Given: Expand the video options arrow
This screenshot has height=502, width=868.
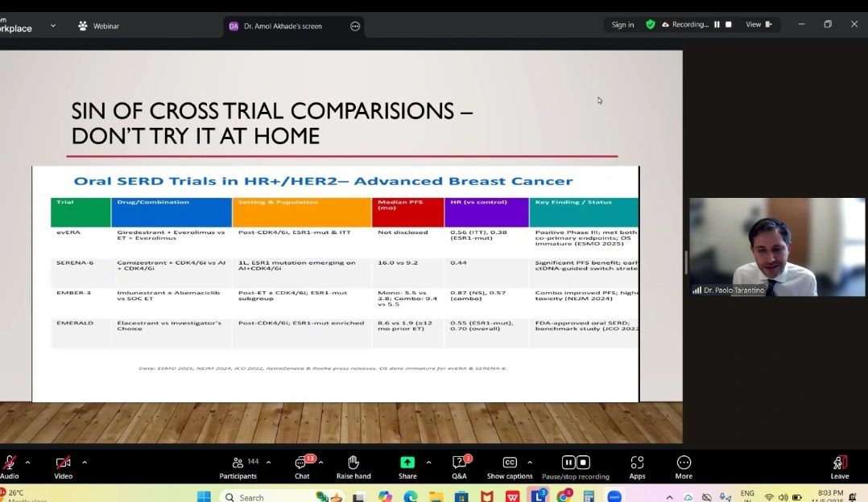Looking at the screenshot, I should coord(85,463).
